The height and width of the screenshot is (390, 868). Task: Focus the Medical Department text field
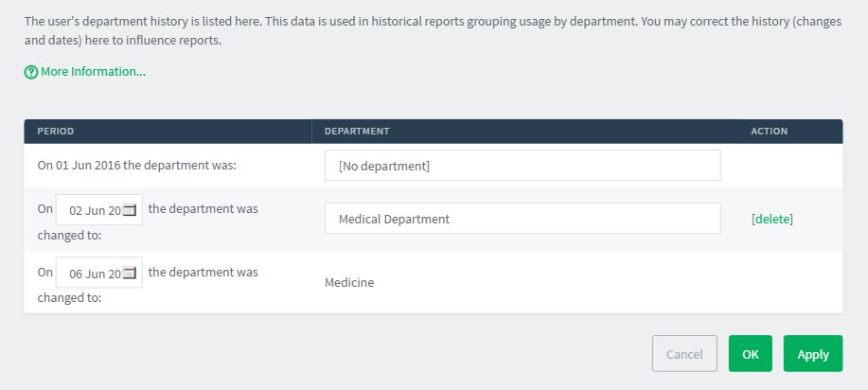pos(523,219)
